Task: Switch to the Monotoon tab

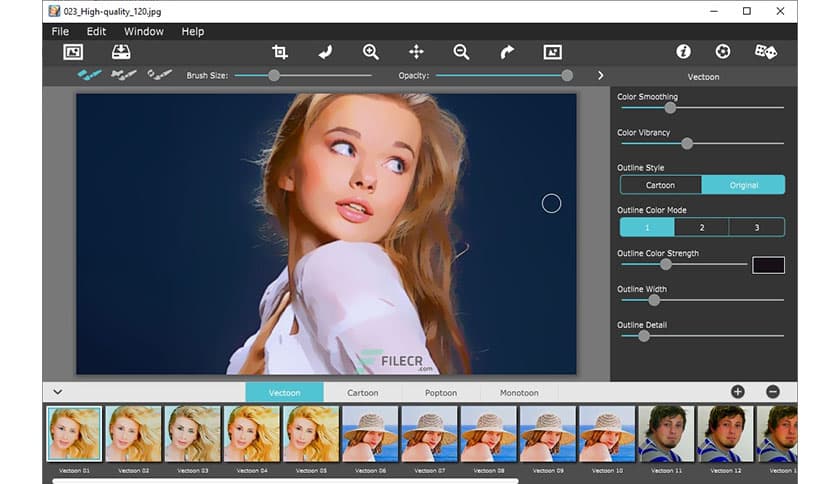Action: [x=519, y=392]
